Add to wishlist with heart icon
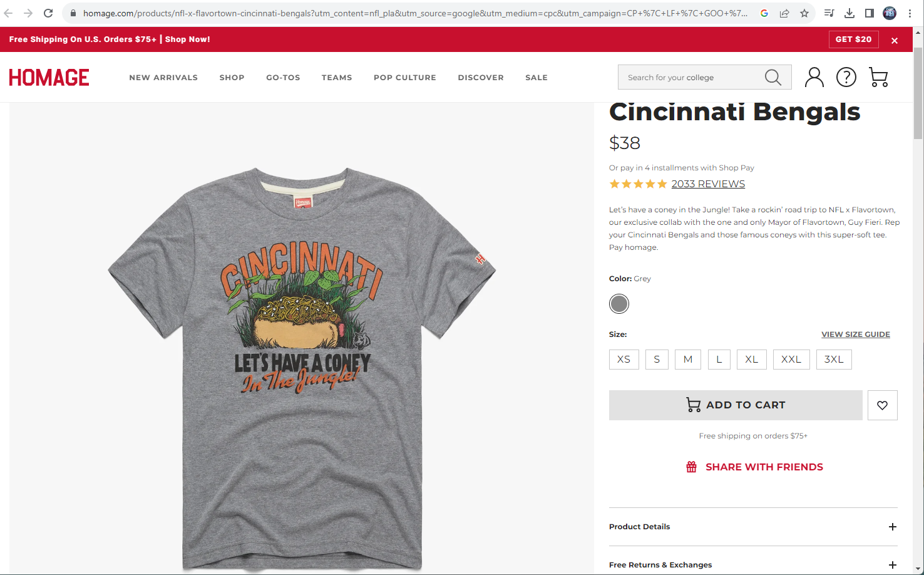 coord(883,405)
